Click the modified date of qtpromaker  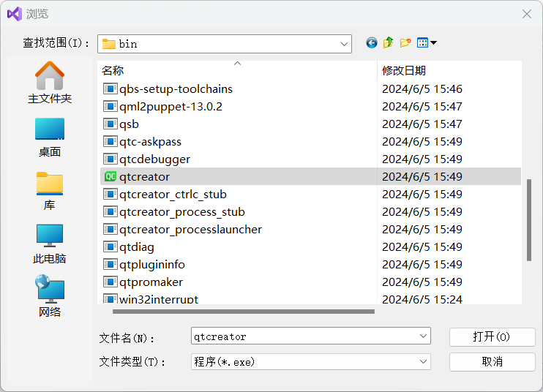tap(422, 282)
